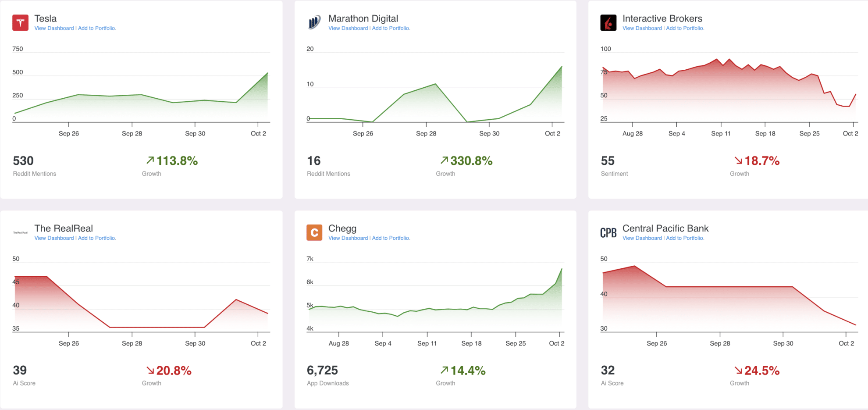
Task: Click the Interactive Brokers logo icon
Action: [x=608, y=23]
